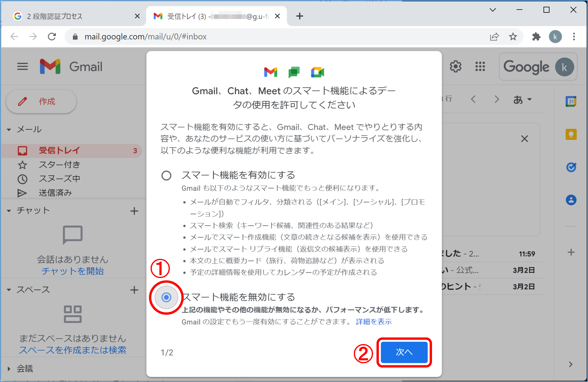The width and height of the screenshot is (588, 382).
Task: Open Google Keep side panel
Action: click(571, 135)
